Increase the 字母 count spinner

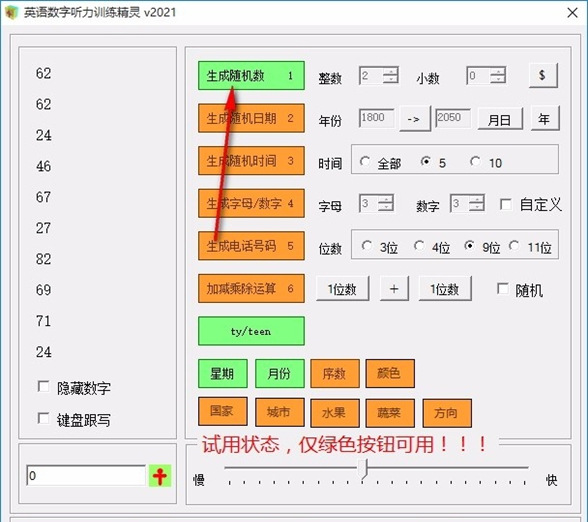[x=386, y=199]
